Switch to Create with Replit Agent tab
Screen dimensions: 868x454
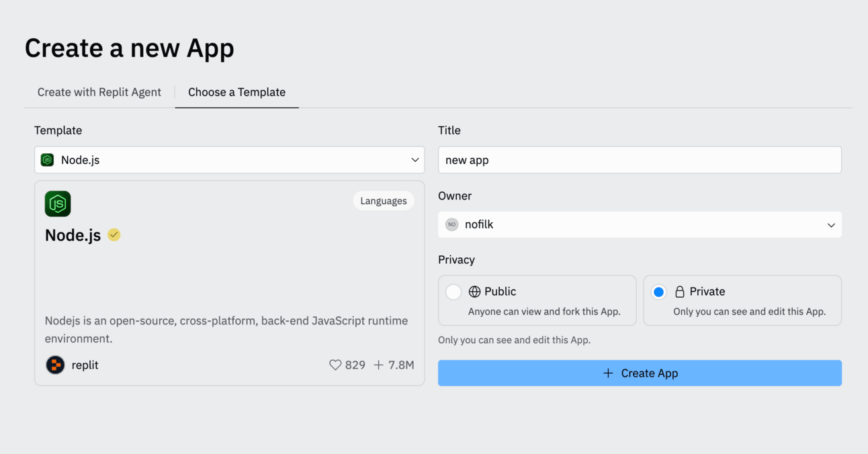[x=99, y=92]
